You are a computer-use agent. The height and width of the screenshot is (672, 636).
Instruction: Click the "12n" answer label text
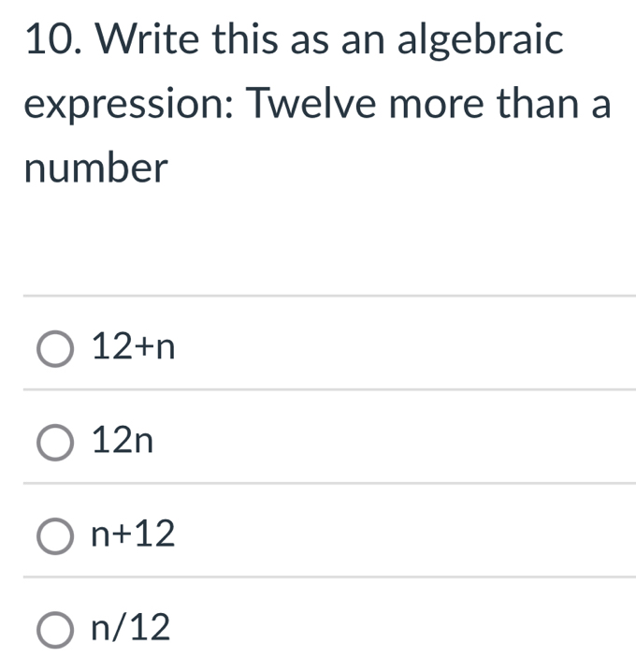123,440
